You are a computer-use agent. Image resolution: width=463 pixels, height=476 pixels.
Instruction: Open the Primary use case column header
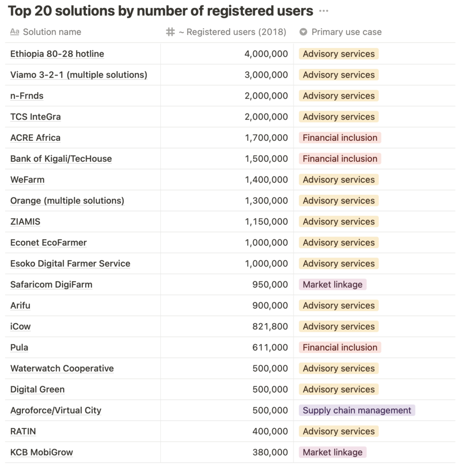(341, 32)
